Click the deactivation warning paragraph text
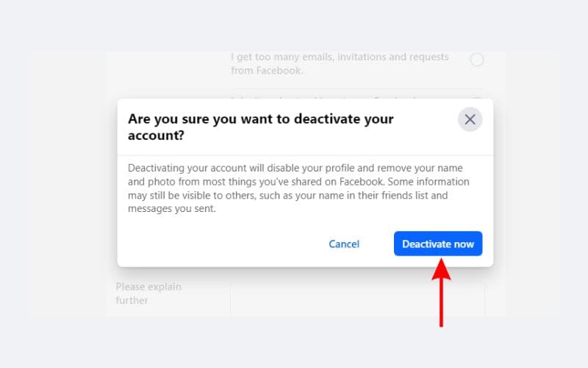588x368 pixels. 298,188
